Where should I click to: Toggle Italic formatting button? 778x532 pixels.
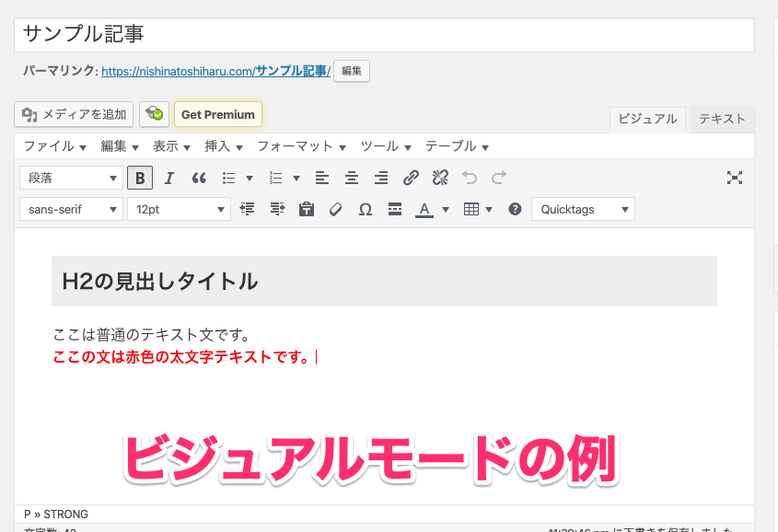coord(169,178)
